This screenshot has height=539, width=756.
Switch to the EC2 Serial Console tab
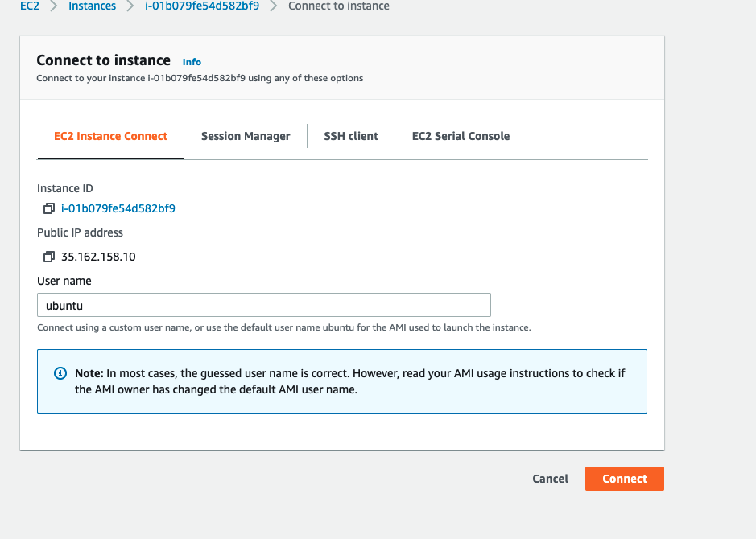pyautogui.click(x=461, y=136)
